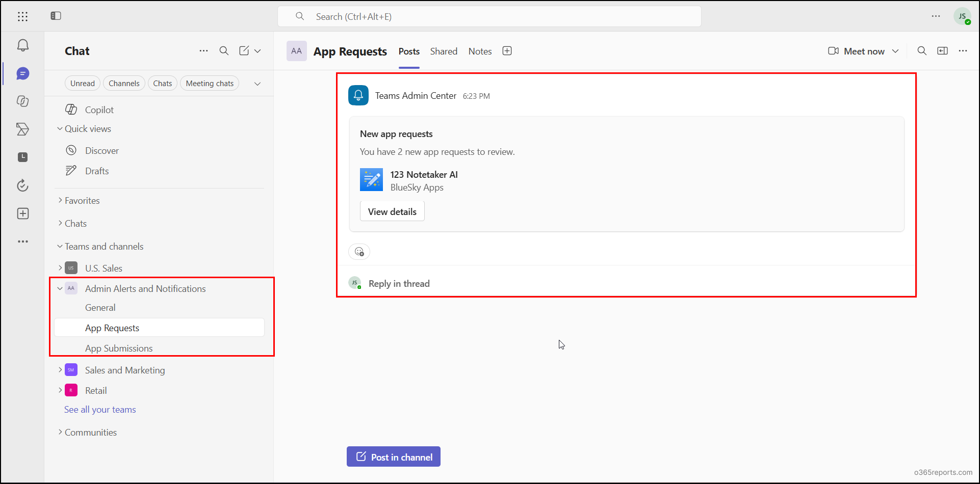
Task: Select the Chat icon in left rail
Action: pos(23,74)
